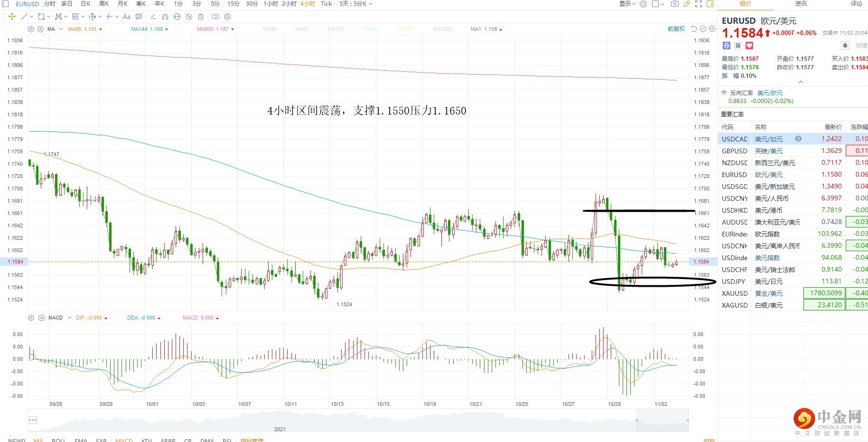The height and width of the screenshot is (442, 868).
Task: Select the 4小时 timeframe tab
Action: click(308, 4)
